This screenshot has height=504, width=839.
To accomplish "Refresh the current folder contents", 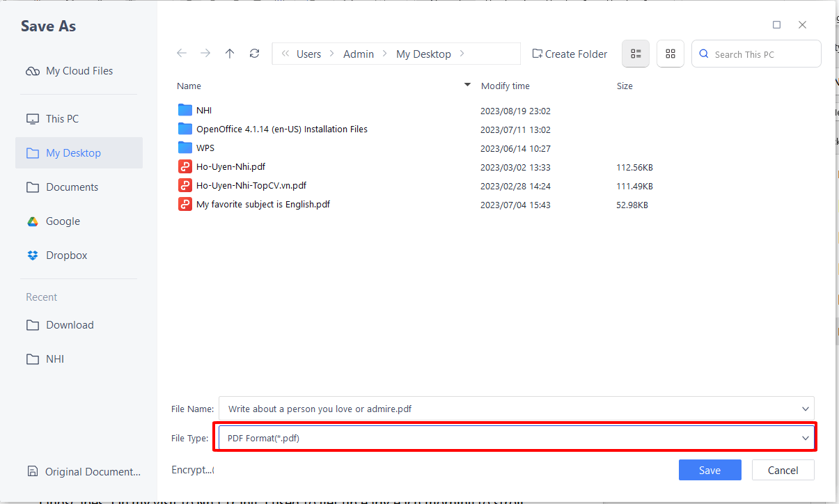I will 254,53.
